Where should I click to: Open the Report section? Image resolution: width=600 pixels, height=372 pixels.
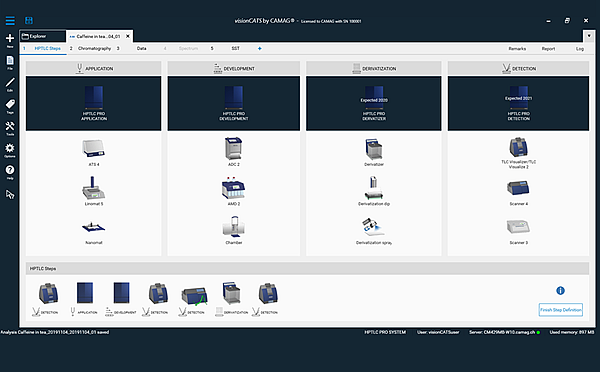[548, 49]
